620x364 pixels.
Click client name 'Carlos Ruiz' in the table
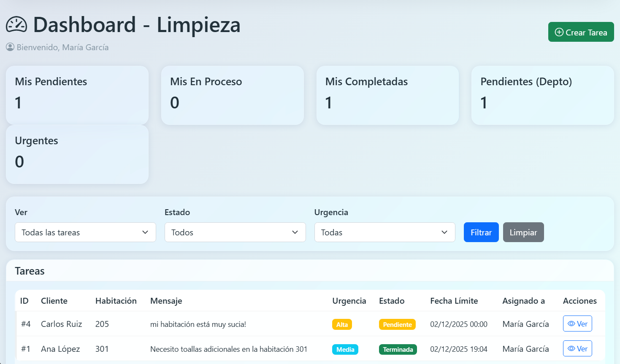[x=61, y=324]
